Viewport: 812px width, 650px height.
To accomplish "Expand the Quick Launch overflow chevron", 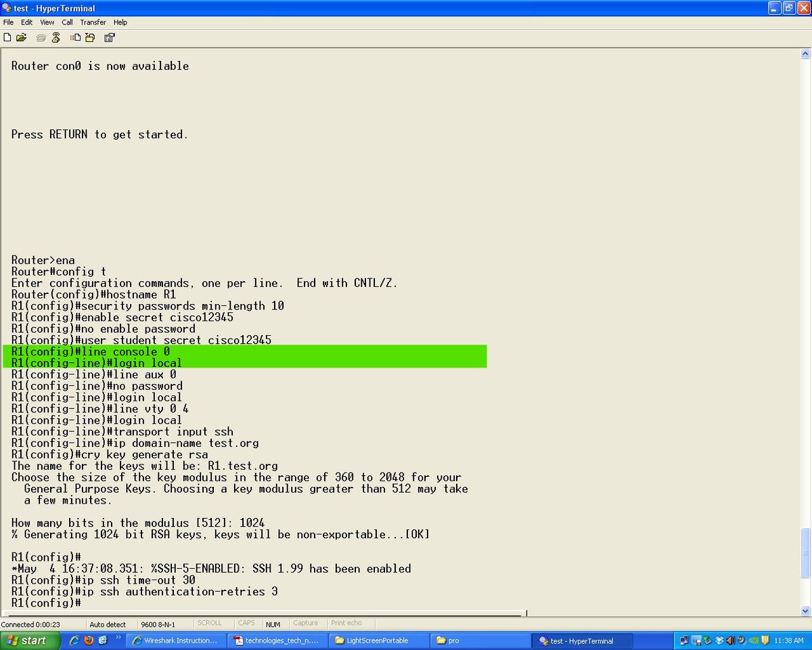I will (118, 638).
